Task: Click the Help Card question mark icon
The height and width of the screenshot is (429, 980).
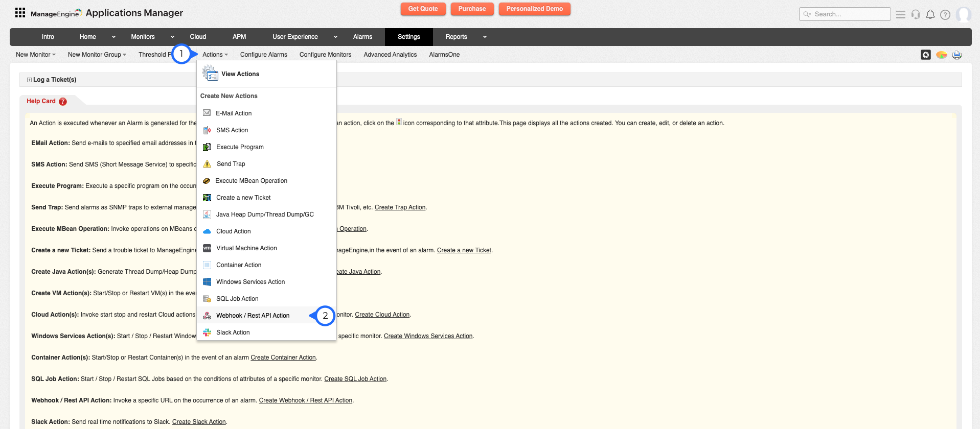Action: tap(63, 102)
